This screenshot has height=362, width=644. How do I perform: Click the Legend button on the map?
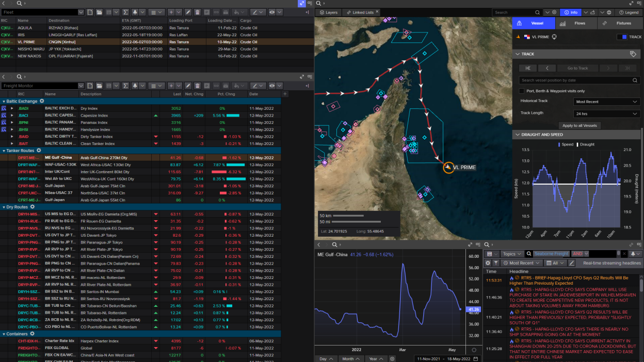click(628, 12)
